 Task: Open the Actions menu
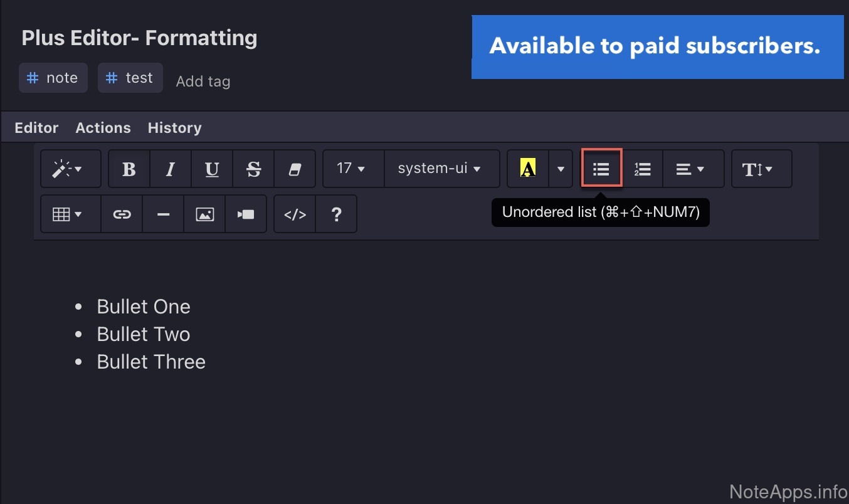click(x=103, y=128)
